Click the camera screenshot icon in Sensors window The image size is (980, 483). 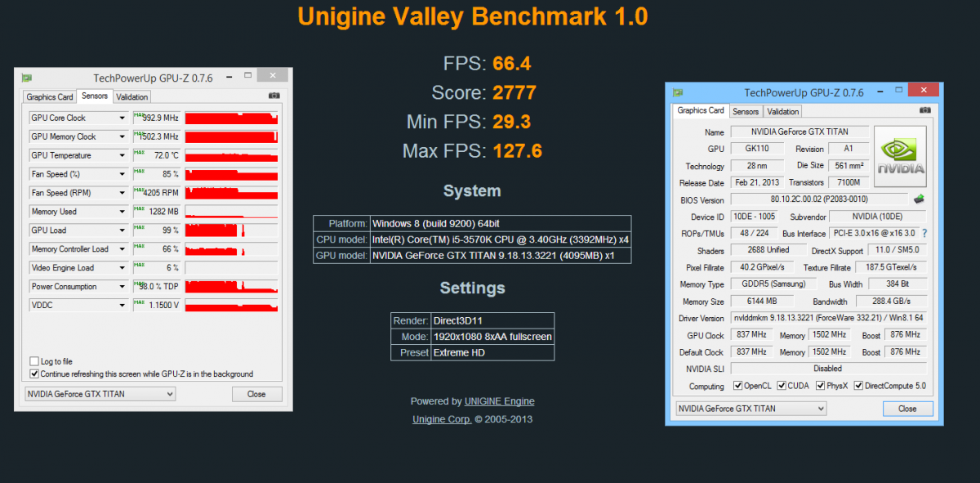pos(273,96)
